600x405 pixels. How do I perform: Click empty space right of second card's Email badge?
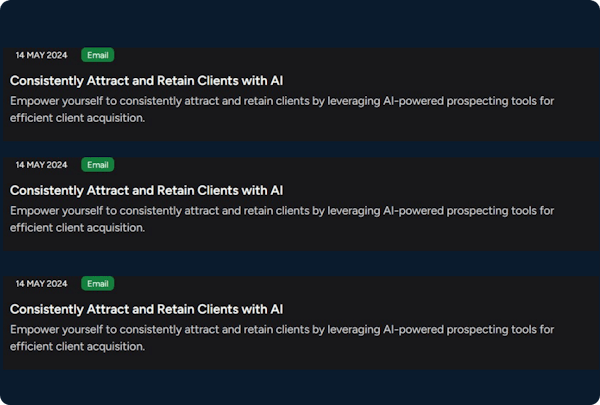click(x=350, y=165)
